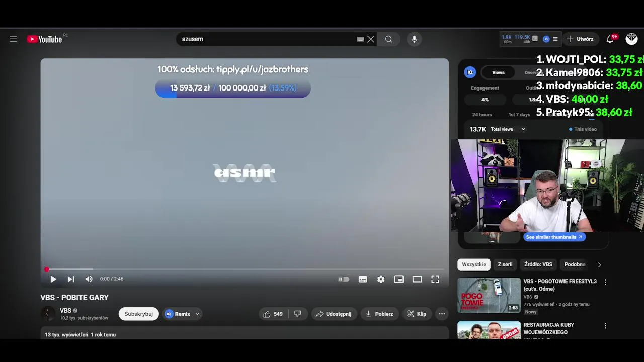Click the 10,2 tys. subskrybentów text

click(x=84, y=318)
